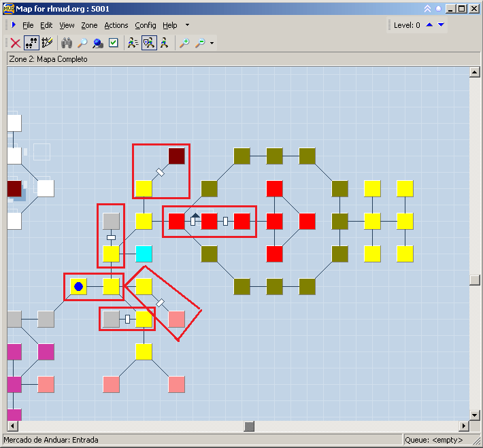The image size is (483, 448).
Task: Click the blue globe locate icon
Action: [x=98, y=43]
